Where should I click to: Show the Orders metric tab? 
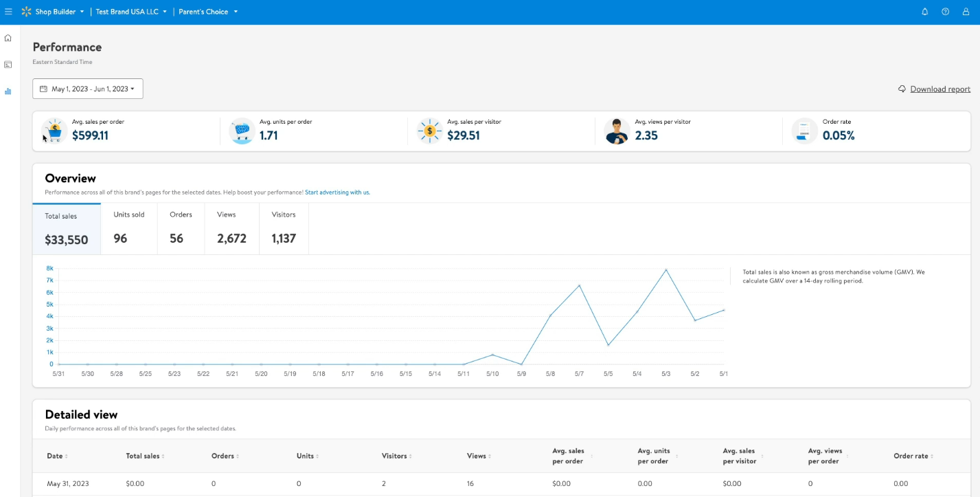181,228
